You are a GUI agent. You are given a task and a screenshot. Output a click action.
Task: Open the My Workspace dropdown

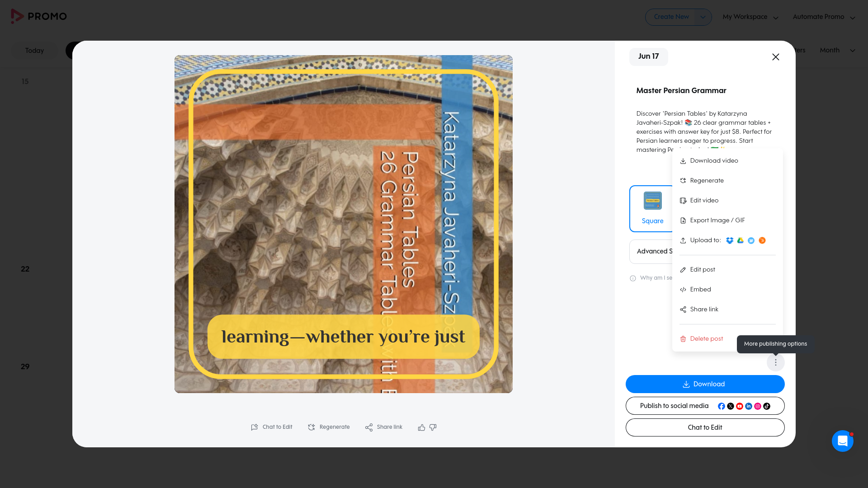tap(750, 17)
